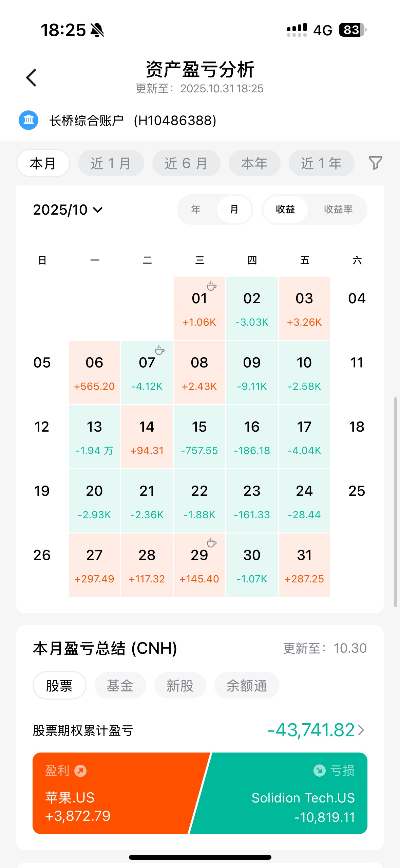The width and height of the screenshot is (400, 868).
Task: Select the 基金 (funds) tab
Action: tap(120, 685)
